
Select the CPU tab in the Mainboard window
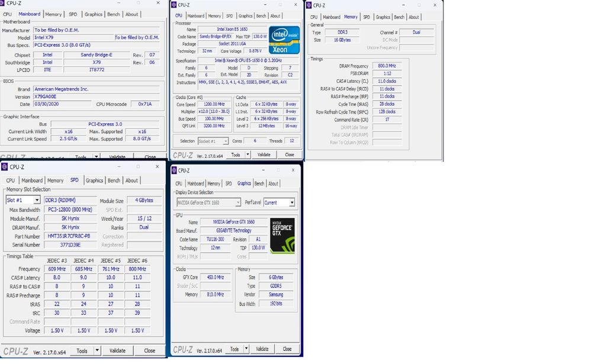pos(8,14)
